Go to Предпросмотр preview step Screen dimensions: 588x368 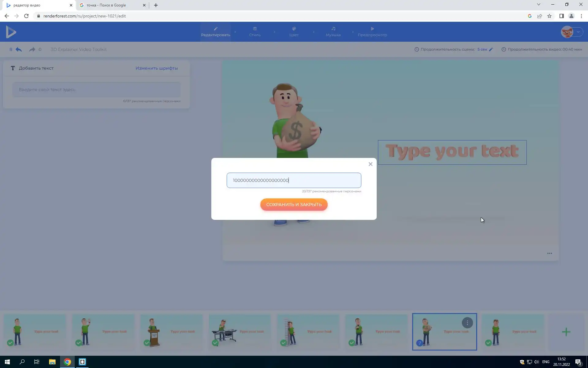click(x=372, y=32)
